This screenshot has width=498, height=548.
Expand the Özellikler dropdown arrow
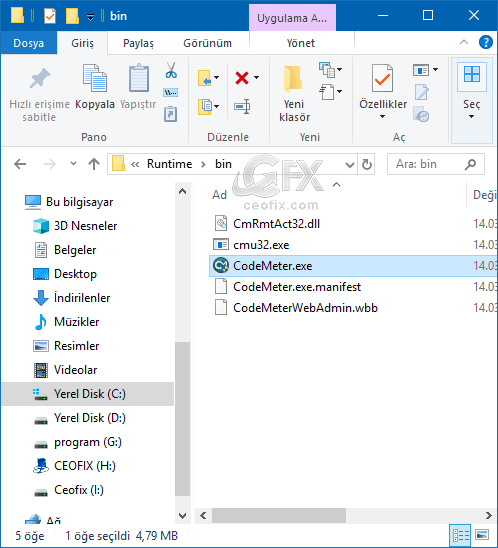382,116
